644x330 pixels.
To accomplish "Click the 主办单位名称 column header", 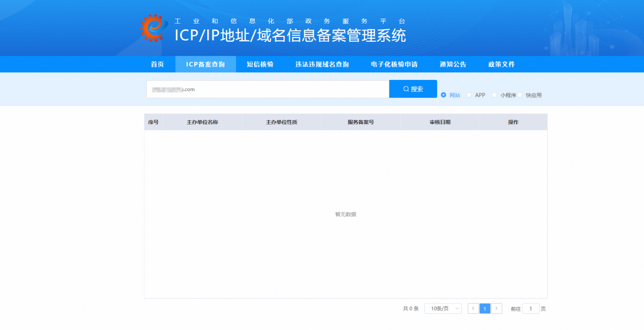I will (202, 122).
